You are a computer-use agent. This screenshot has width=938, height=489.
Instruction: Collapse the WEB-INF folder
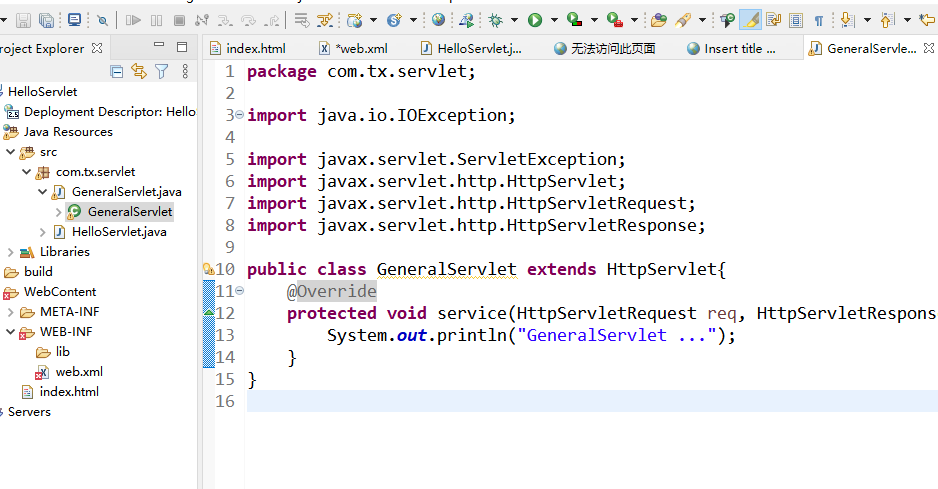click(10, 332)
